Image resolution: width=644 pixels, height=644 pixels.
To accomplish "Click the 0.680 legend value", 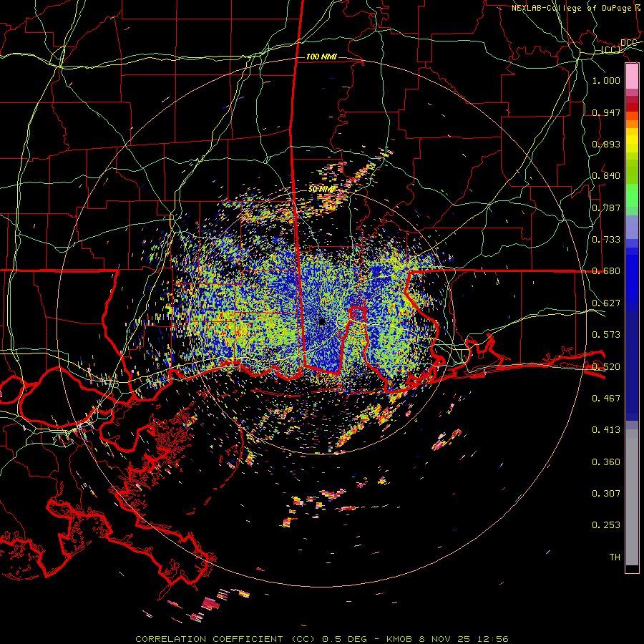I will point(606,271).
